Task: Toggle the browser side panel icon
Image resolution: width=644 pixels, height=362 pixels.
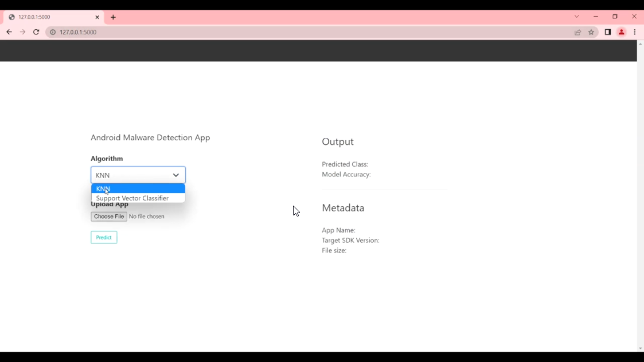Action: pyautogui.click(x=608, y=32)
